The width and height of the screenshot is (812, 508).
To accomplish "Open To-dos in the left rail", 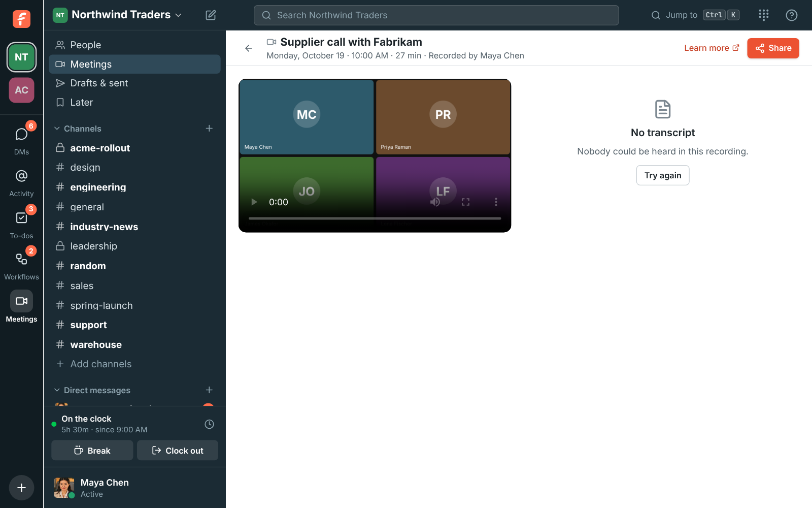I will [21, 224].
